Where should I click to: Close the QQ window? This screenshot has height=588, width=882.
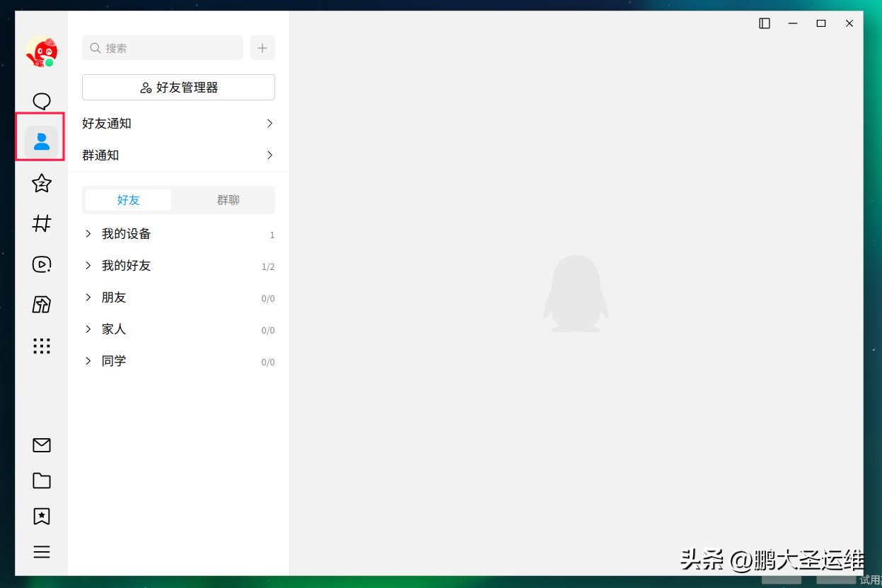[849, 23]
